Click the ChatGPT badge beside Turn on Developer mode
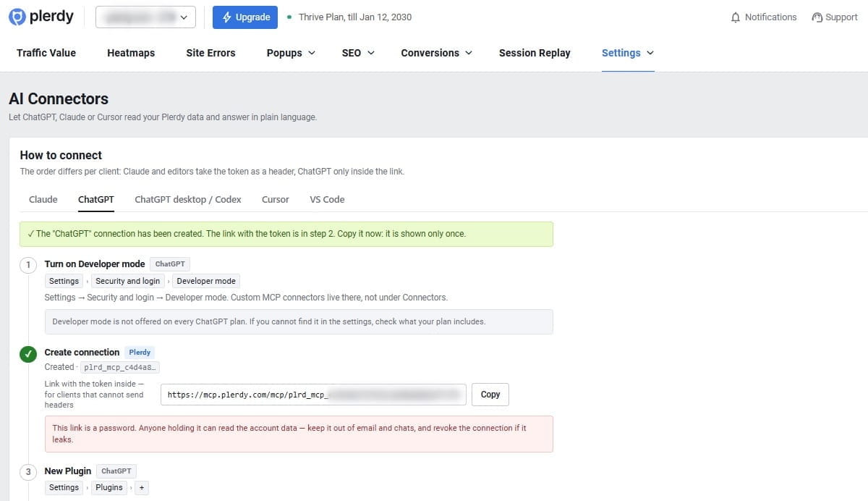The height and width of the screenshot is (501, 868). point(170,264)
